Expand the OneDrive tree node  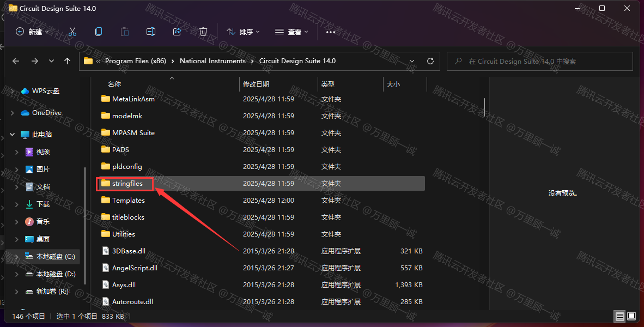[x=13, y=113]
